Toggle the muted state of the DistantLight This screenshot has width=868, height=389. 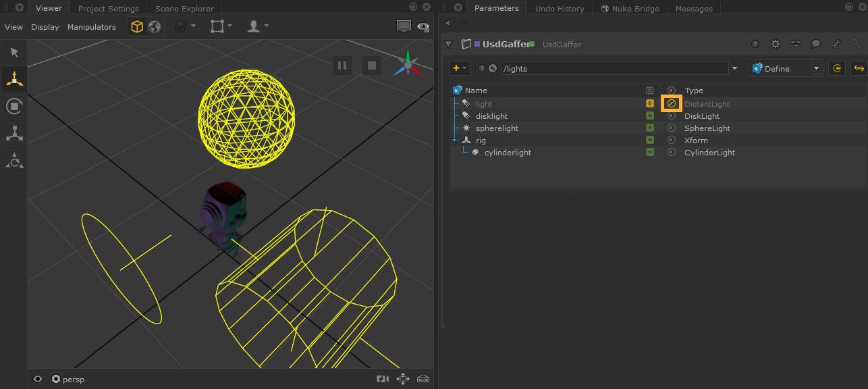(x=671, y=104)
